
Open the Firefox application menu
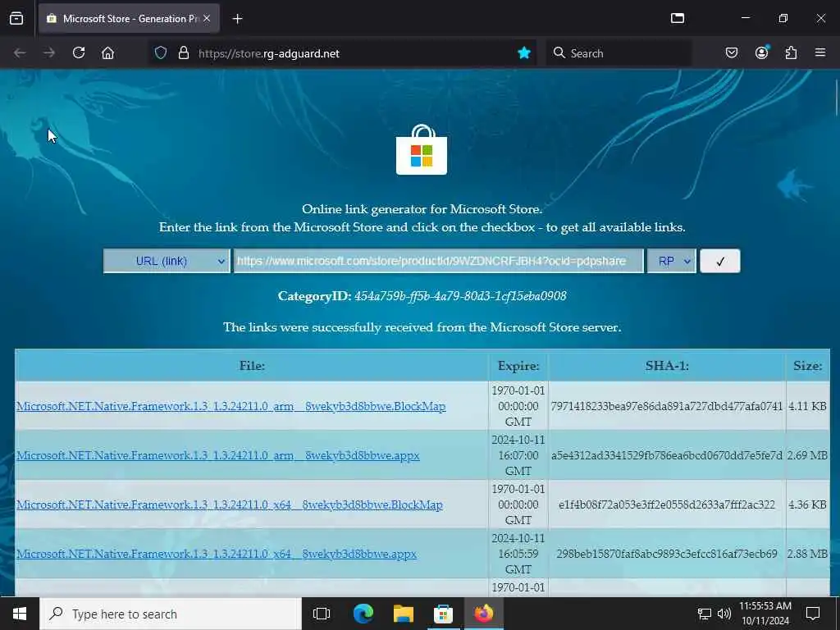click(x=820, y=53)
